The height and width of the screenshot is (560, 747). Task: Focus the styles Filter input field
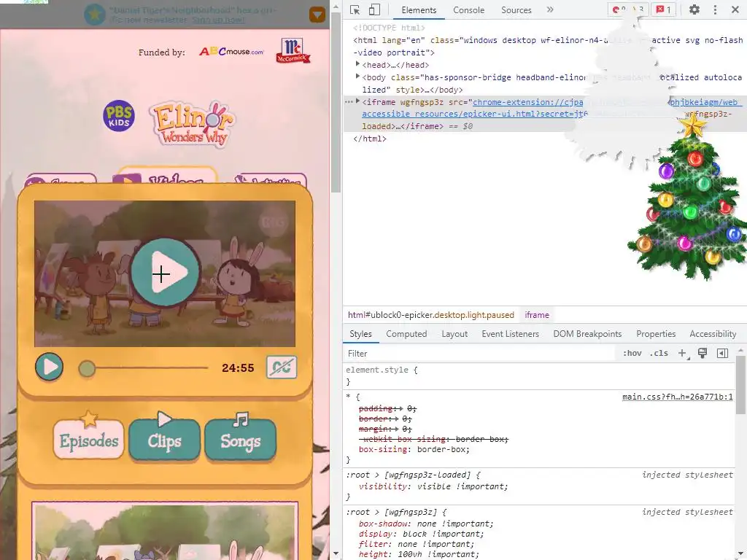point(480,354)
